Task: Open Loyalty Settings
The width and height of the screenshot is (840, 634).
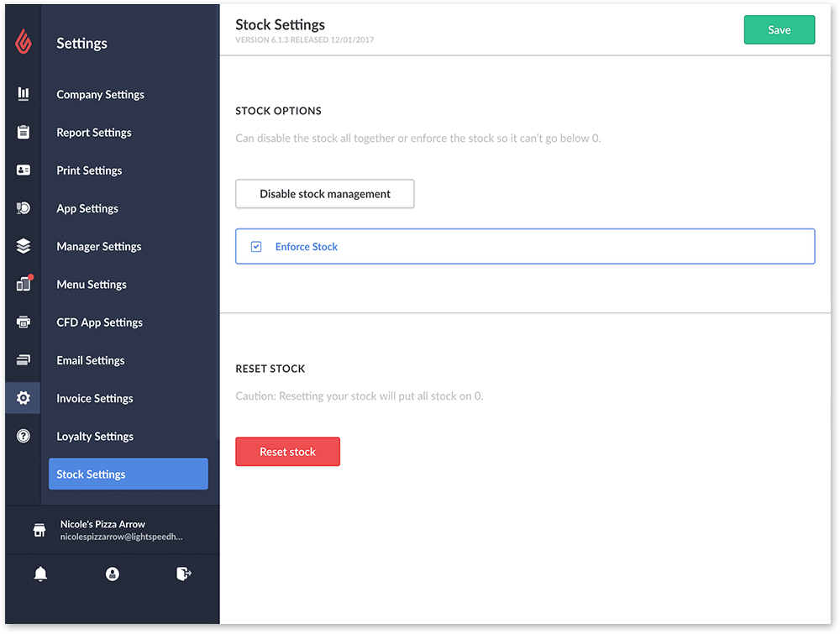Action: [x=95, y=437]
